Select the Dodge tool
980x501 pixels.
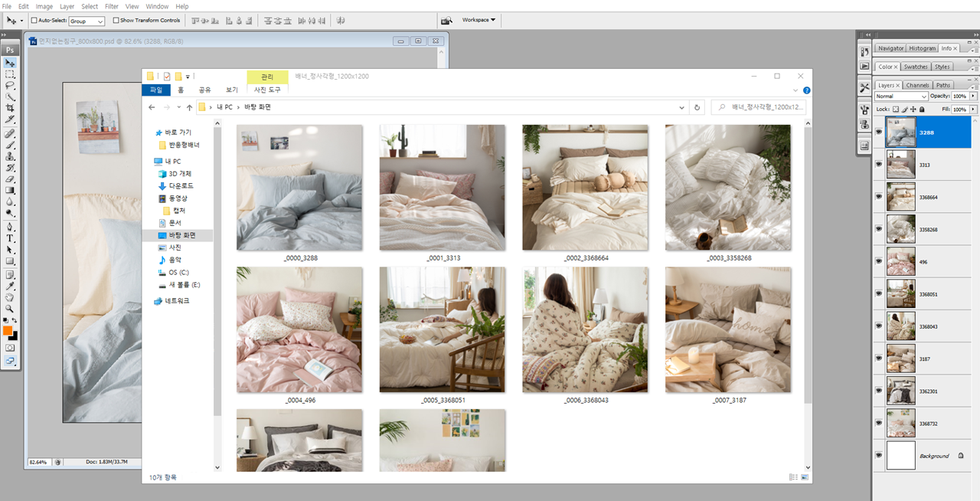click(11, 213)
